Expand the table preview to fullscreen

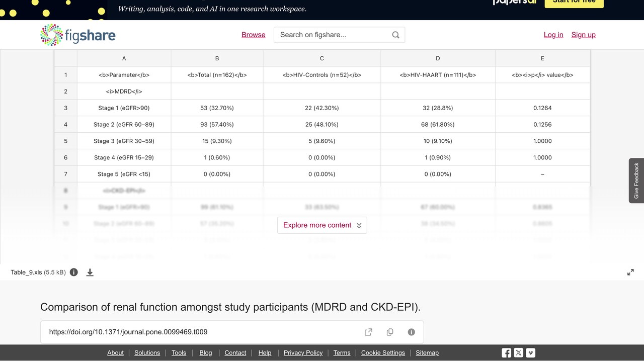[630, 272]
